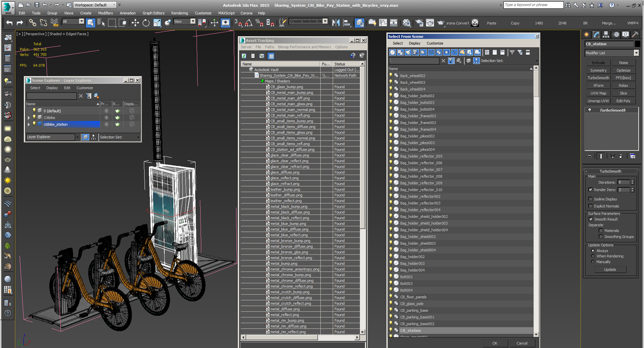
Task: Expand the citibike_station layer tree arrow
Action: point(29,124)
